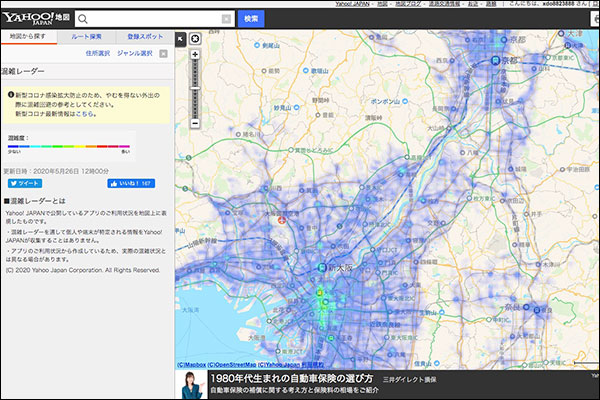
Task: Click the magnifier icon in search box
Action: tap(83, 19)
